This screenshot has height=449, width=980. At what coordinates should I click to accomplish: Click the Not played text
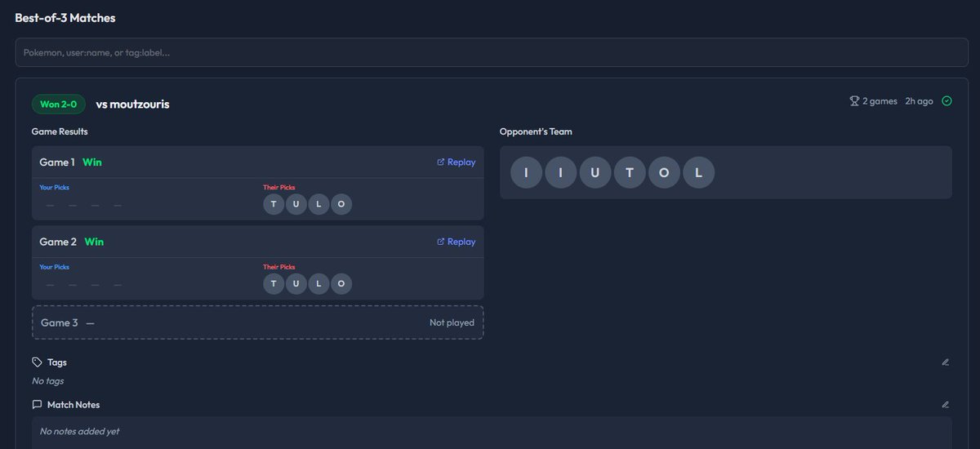point(452,322)
